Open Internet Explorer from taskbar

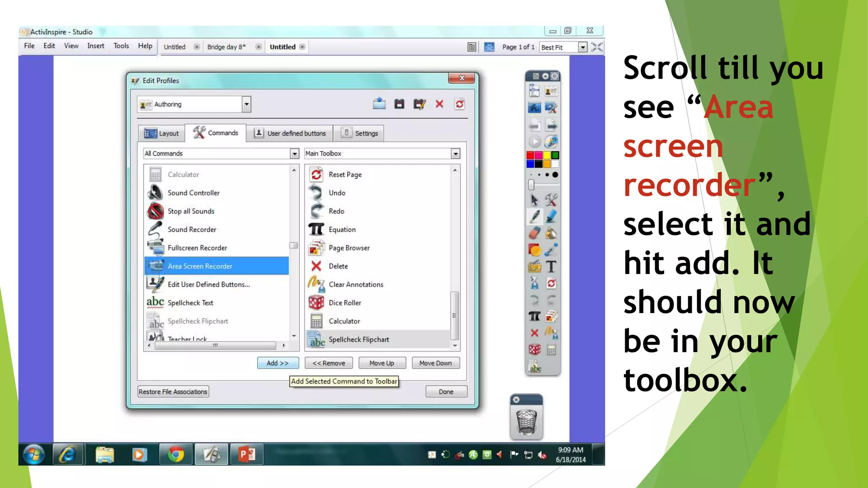point(68,455)
